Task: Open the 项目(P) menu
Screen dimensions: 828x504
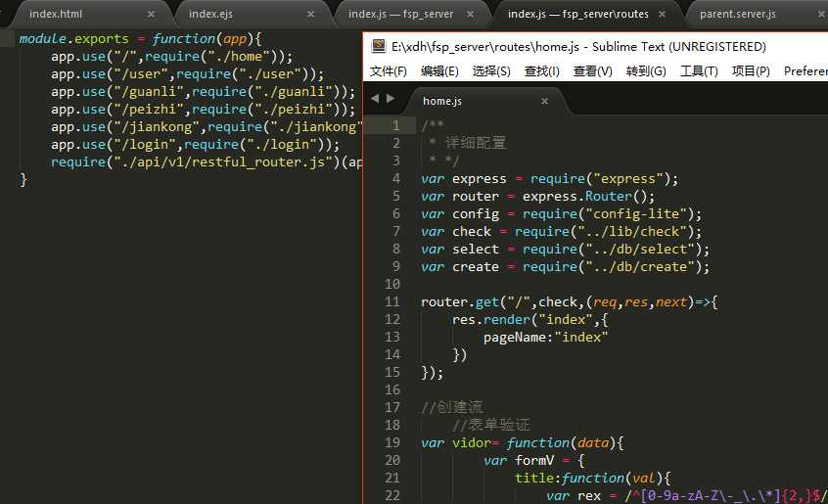Action: tap(751, 71)
